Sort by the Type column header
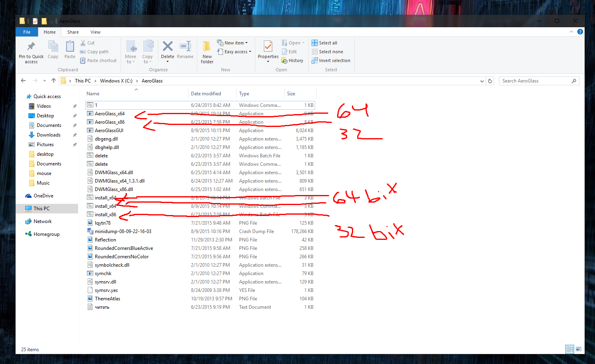This screenshot has height=364, width=595. [260, 94]
